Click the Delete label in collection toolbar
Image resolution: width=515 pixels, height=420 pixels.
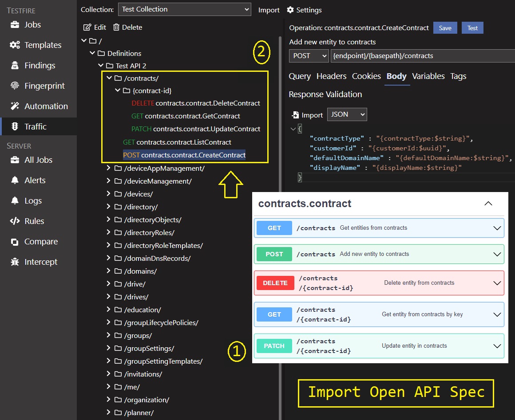tap(132, 27)
